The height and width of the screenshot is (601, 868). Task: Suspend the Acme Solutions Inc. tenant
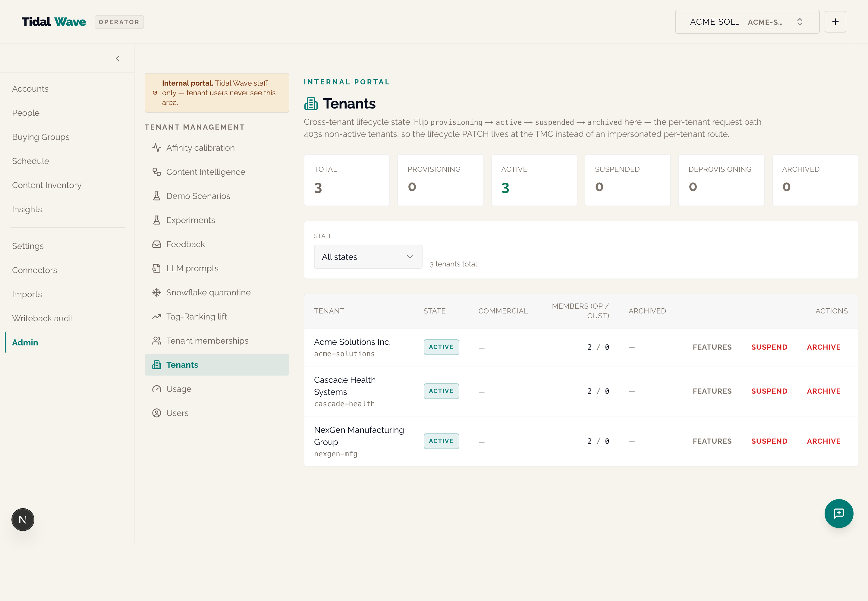click(x=769, y=347)
